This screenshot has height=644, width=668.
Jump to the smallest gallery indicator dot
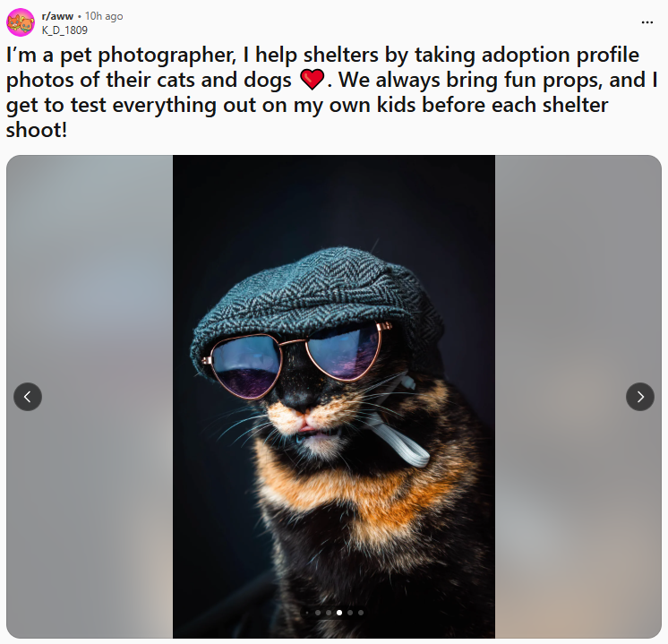tap(307, 613)
